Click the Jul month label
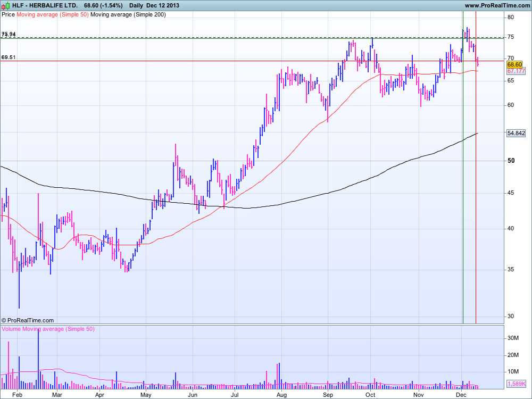The image size is (532, 399). point(234,395)
